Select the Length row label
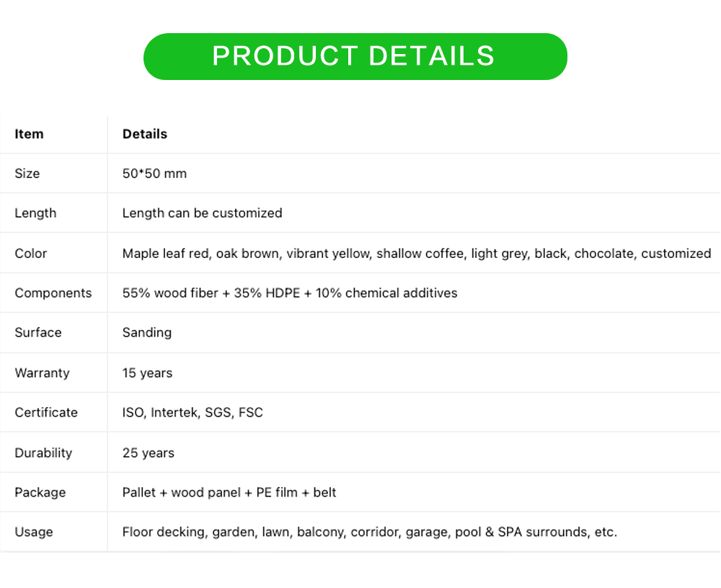Viewport: 721px width, 588px height. [35, 213]
